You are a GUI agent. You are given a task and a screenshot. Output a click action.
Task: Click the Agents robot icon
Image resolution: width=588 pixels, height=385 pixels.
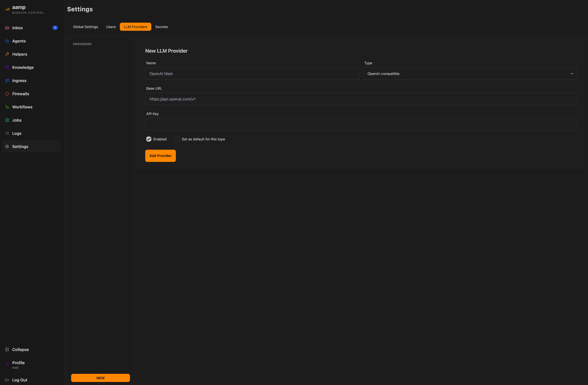point(7,41)
